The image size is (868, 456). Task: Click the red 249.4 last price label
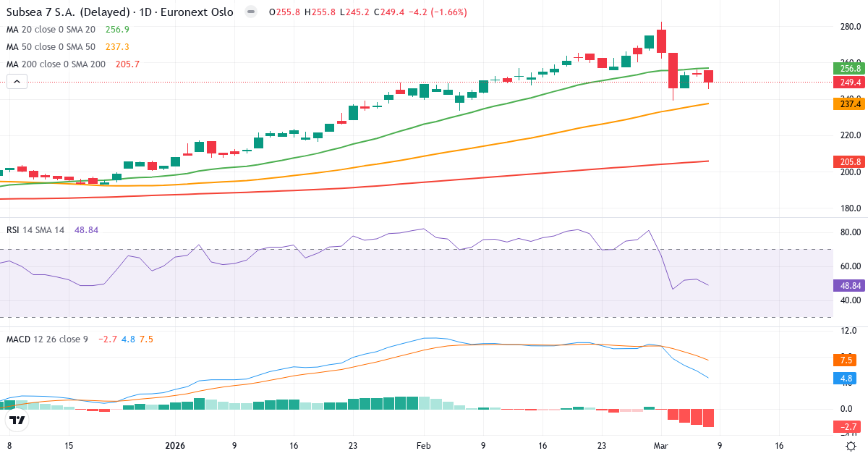coord(849,83)
